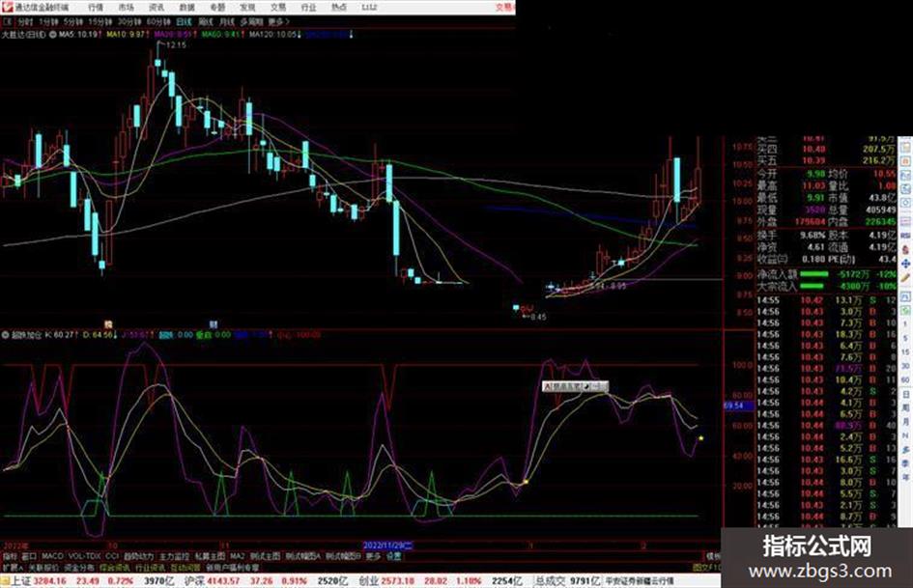Open the 行业资讯 tab
The width and height of the screenshot is (913, 588).
pos(150,567)
